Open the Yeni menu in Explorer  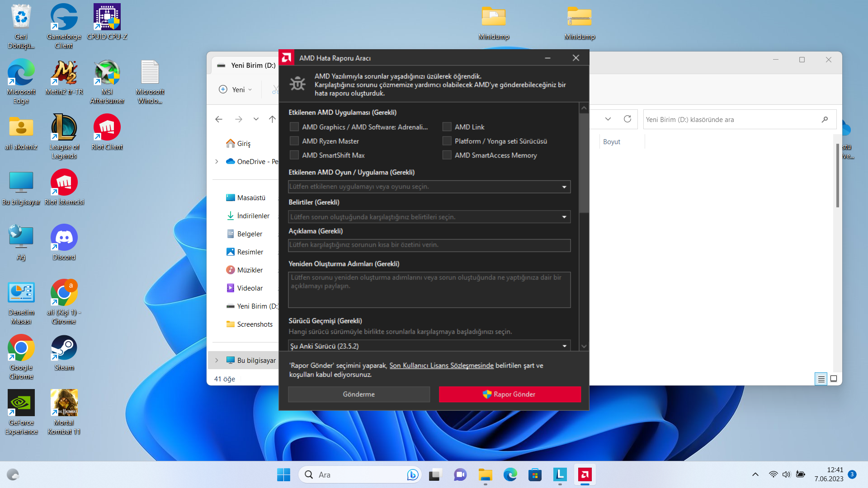pos(235,89)
